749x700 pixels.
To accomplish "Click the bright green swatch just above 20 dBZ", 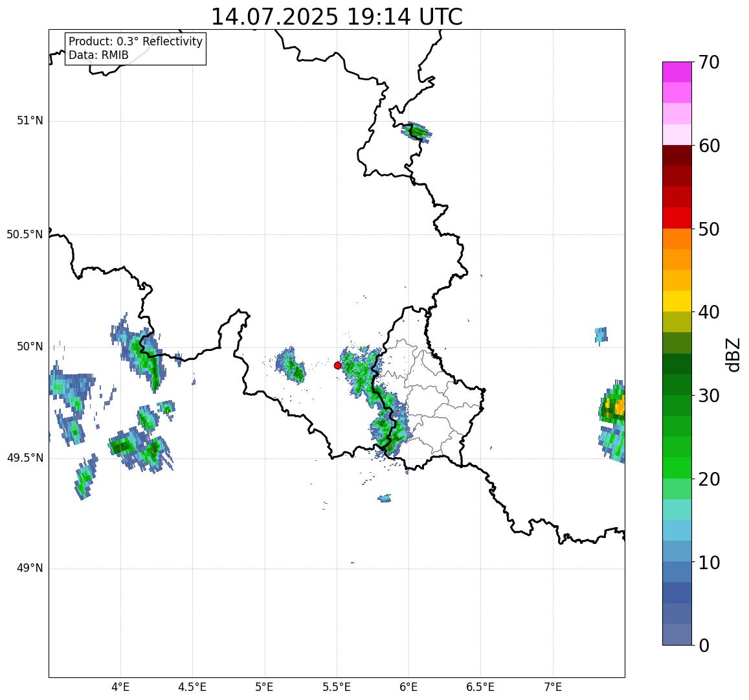I will 677,468.
